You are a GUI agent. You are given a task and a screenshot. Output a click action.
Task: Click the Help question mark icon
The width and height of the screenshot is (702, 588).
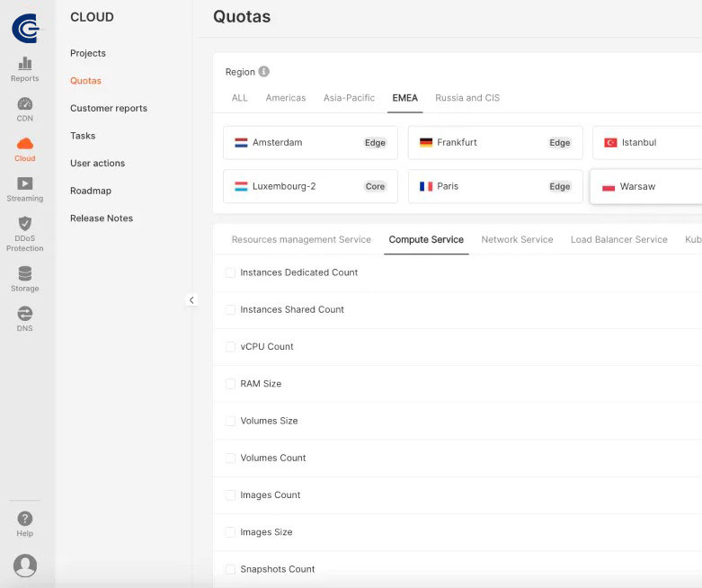[25, 519]
